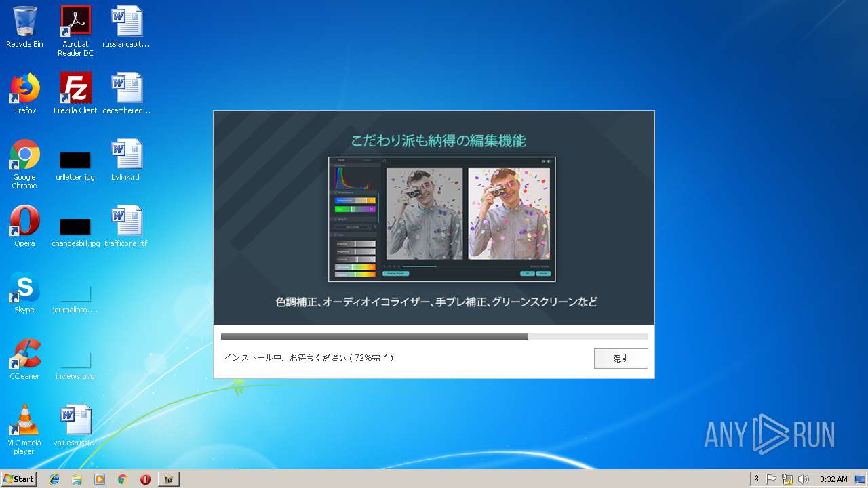
Task: Open Opera from the taskbar
Action: click(x=145, y=479)
